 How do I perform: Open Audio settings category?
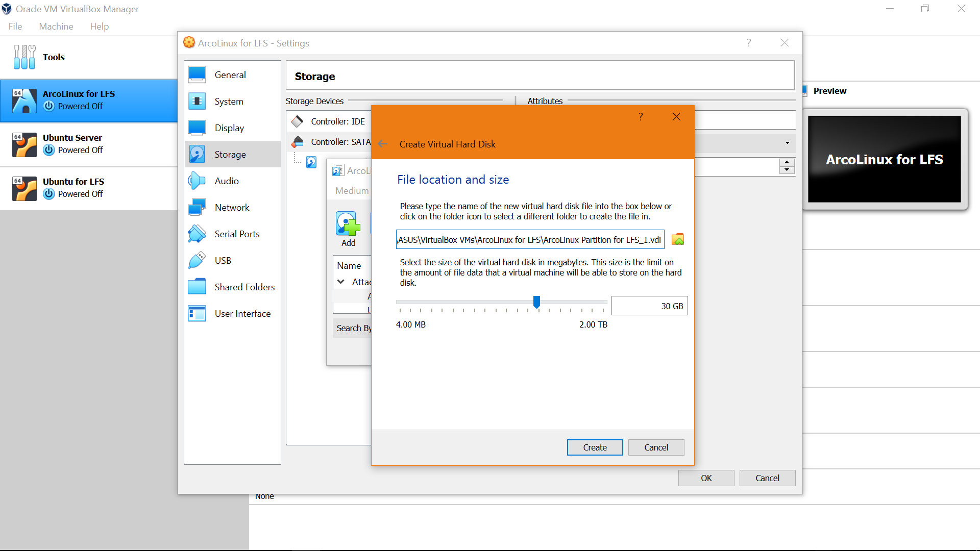point(232,181)
